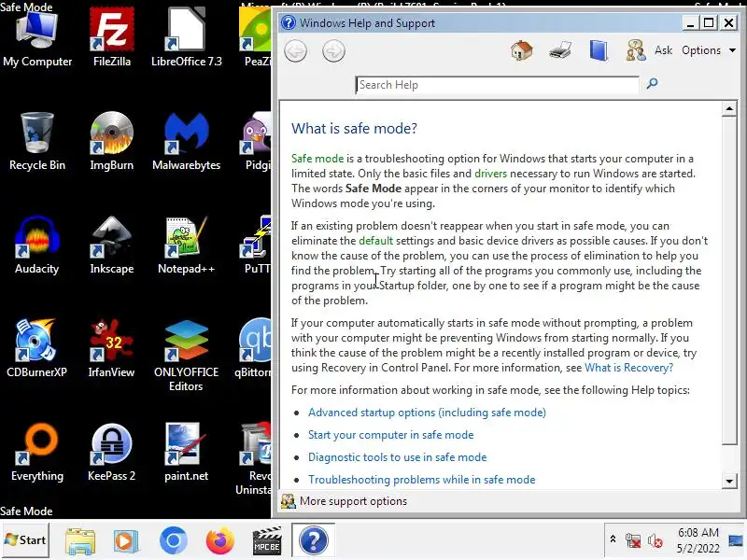
Task: Open 'Advanced startup options (including safe mode)'
Action: click(427, 413)
